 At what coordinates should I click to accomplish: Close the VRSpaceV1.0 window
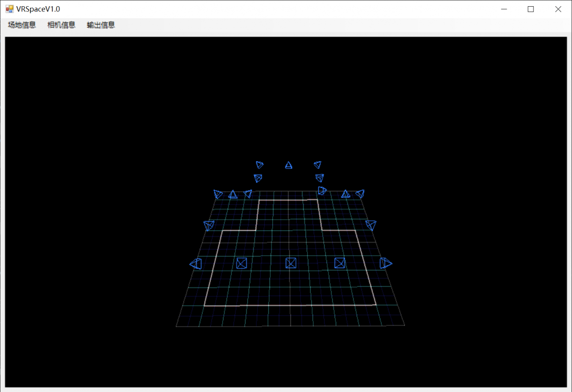point(558,9)
